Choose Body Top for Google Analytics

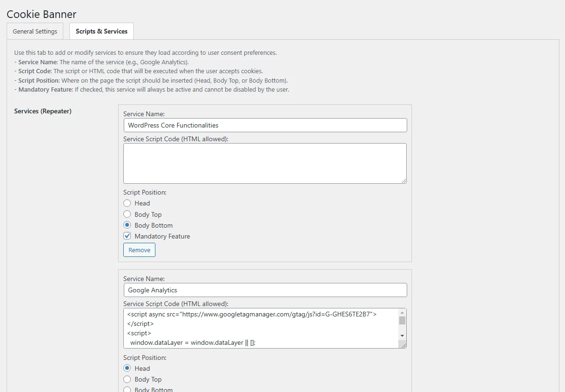pos(127,379)
